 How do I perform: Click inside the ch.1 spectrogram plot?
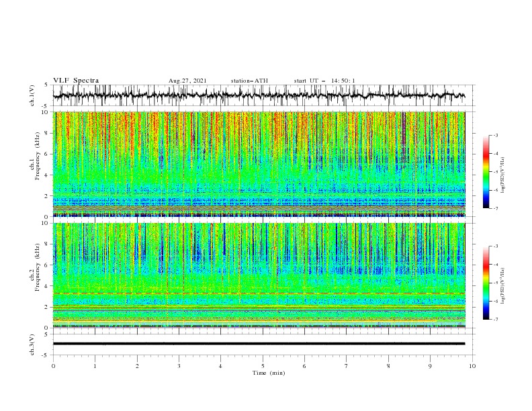259,164
